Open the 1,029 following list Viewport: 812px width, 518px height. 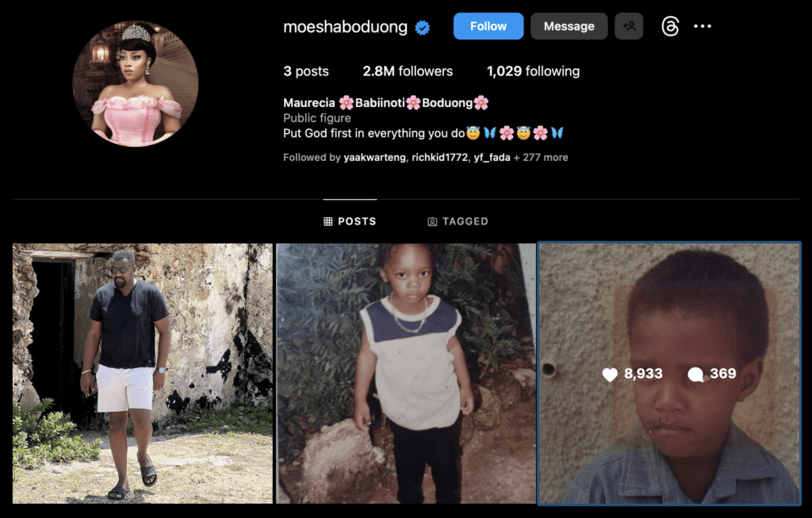coord(534,71)
